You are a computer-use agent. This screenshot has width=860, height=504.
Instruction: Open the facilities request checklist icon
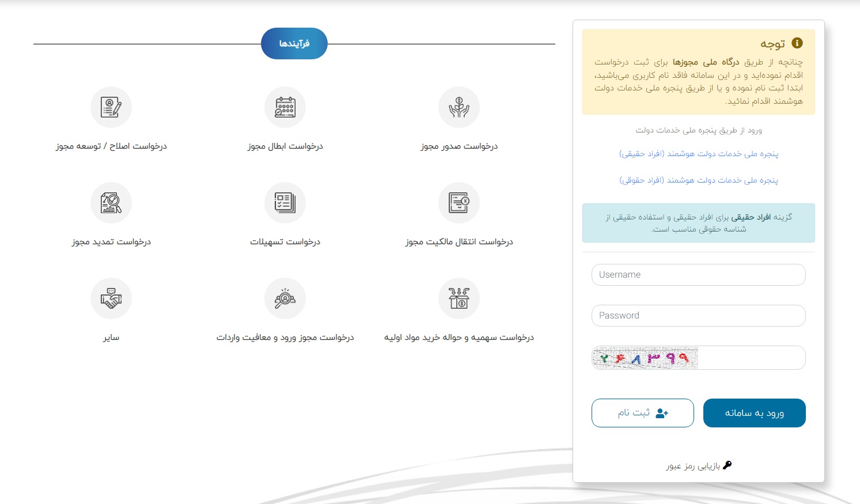tap(285, 203)
